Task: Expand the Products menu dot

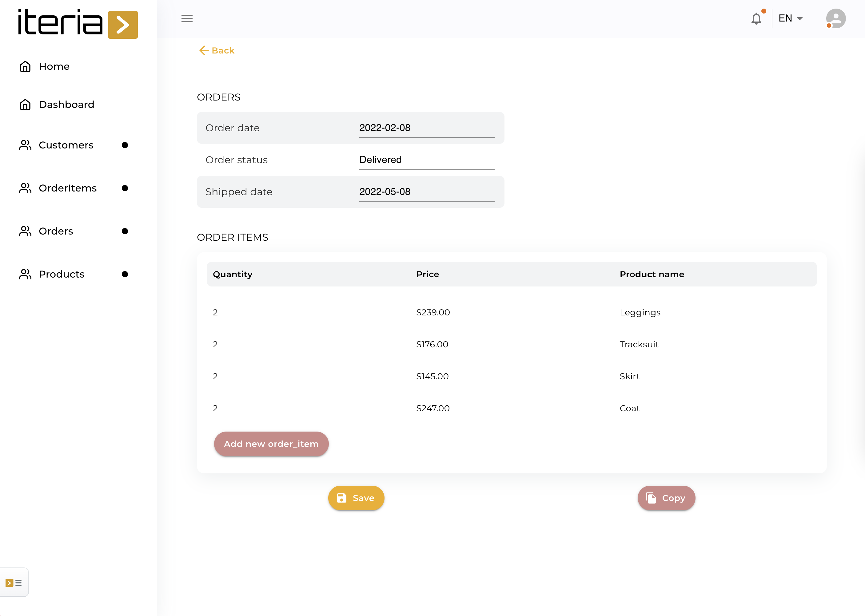Action: coord(125,274)
